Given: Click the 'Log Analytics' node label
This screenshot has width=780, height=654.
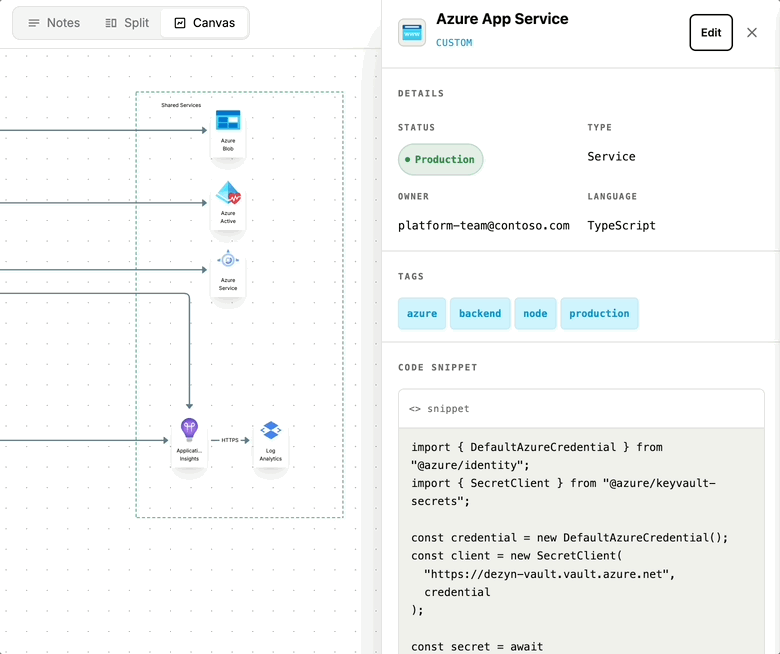Looking at the screenshot, I should click(x=271, y=455).
